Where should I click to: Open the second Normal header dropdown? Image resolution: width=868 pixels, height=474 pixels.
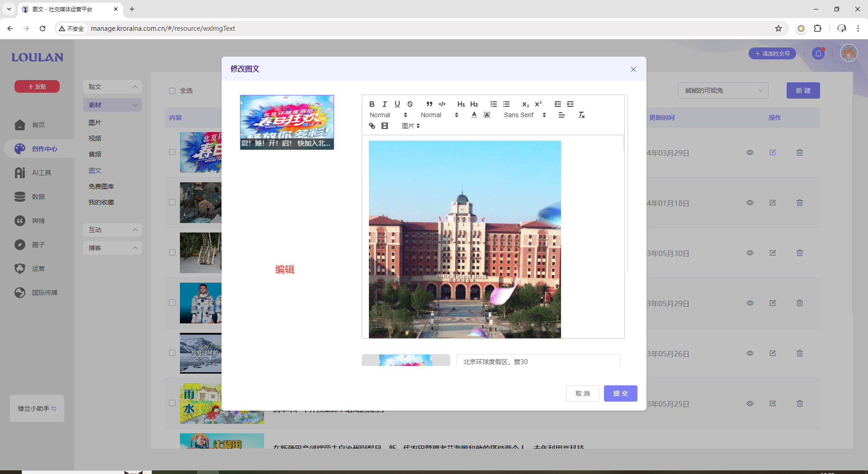(439, 115)
